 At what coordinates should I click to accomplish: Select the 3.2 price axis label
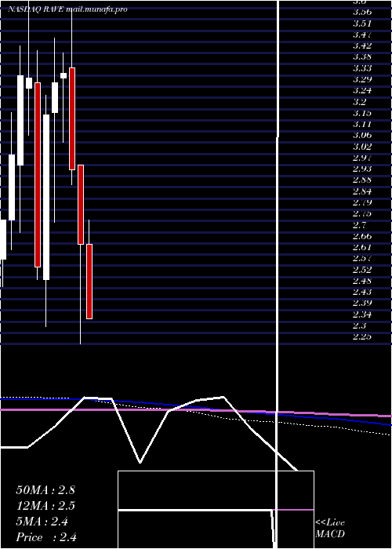pyautogui.click(x=359, y=101)
